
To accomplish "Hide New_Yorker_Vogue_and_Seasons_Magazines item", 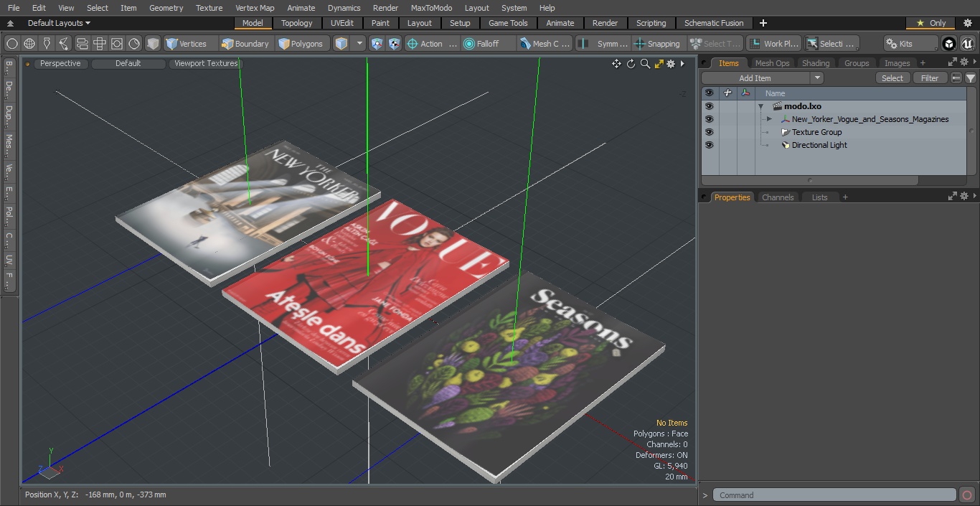I will 709,119.
